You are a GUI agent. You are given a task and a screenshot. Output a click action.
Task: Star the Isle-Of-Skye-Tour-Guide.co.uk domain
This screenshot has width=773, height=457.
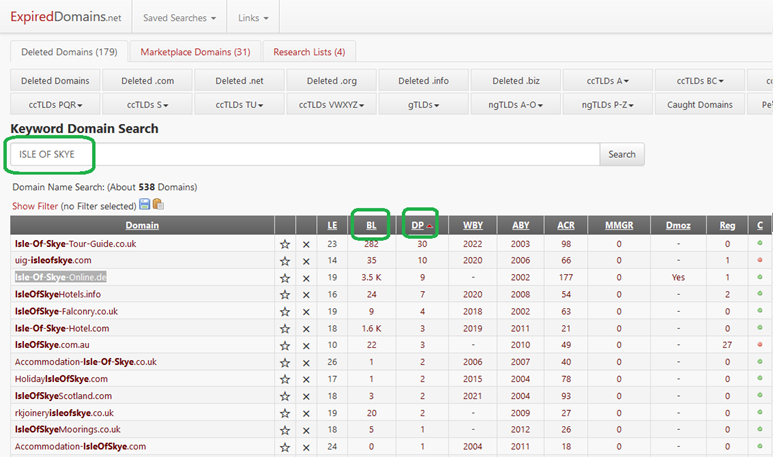284,244
